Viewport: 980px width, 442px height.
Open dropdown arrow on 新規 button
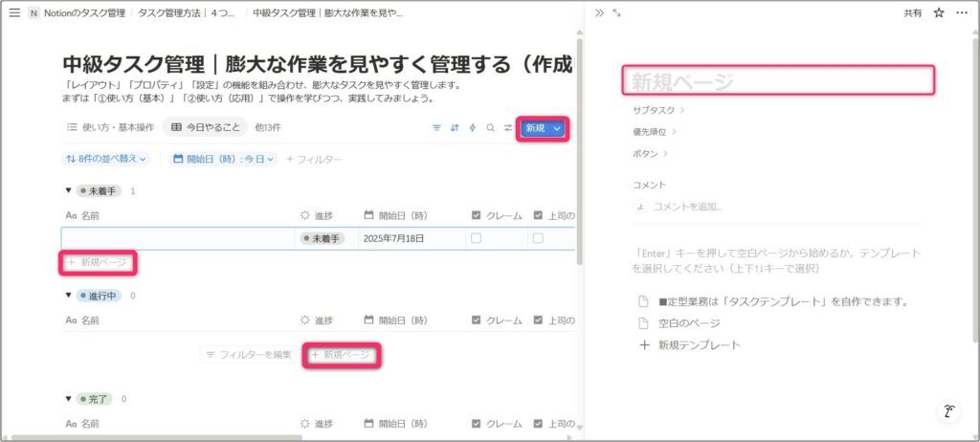[x=558, y=128]
